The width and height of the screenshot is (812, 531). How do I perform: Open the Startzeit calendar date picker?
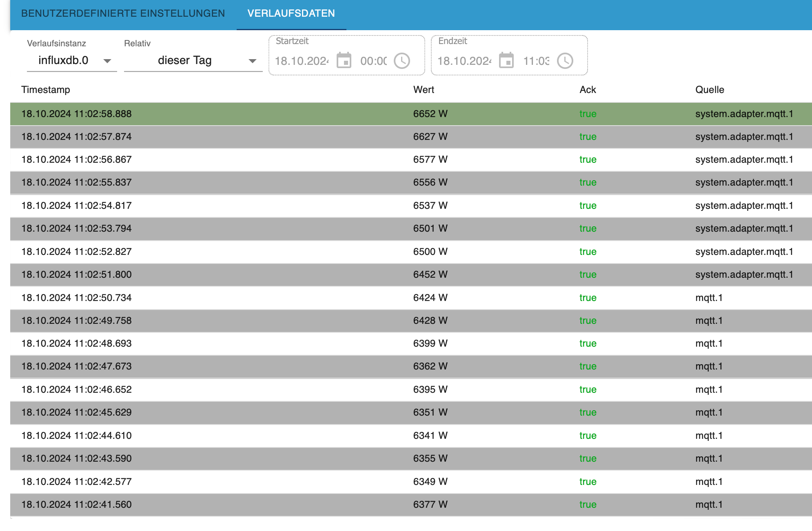344,61
